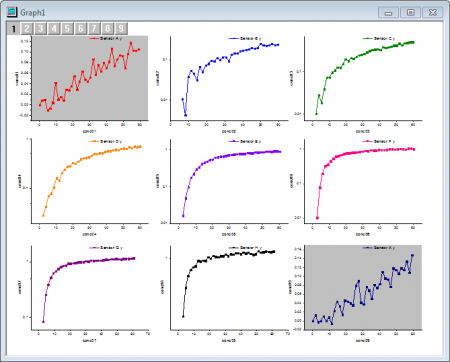Screen dimensions: 450x362
Task: Select X axis title under green plot
Action: (x=363, y=131)
